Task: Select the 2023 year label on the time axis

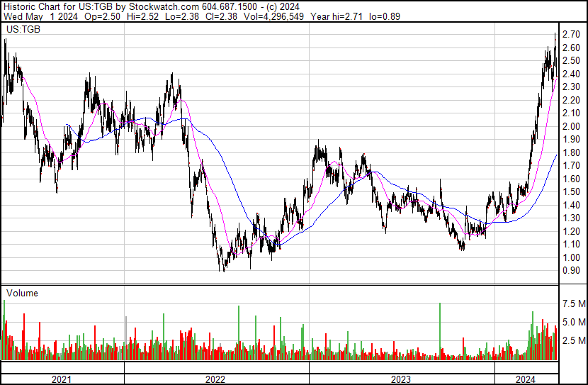Action: click(401, 379)
